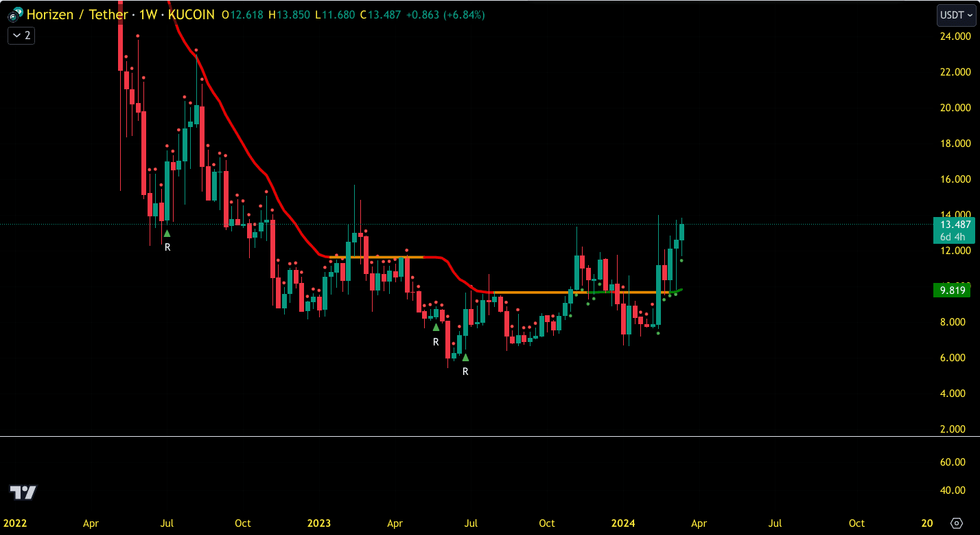Screen dimensions: 980x535
Task: Click the 12.000 price scale label
Action: pyautogui.click(x=955, y=250)
